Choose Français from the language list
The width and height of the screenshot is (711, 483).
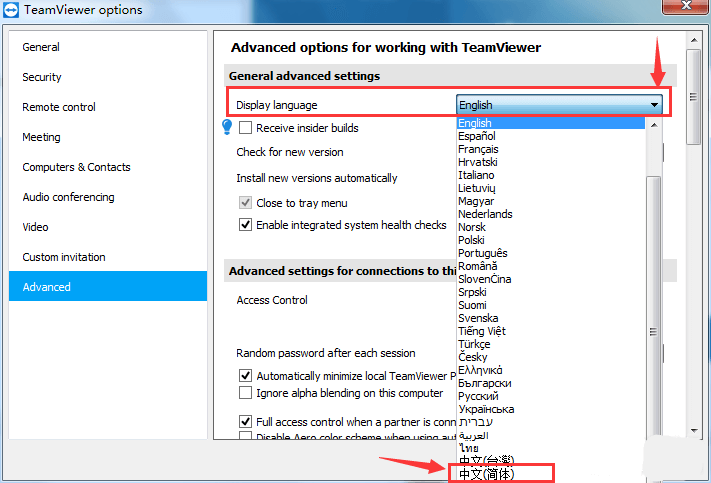click(550, 149)
